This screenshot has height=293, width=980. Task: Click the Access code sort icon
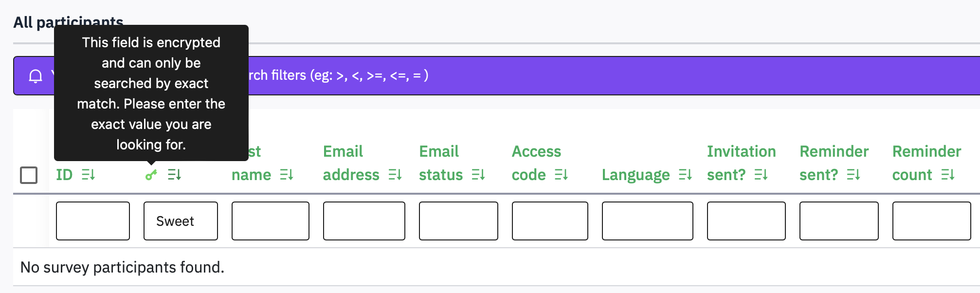[561, 175]
